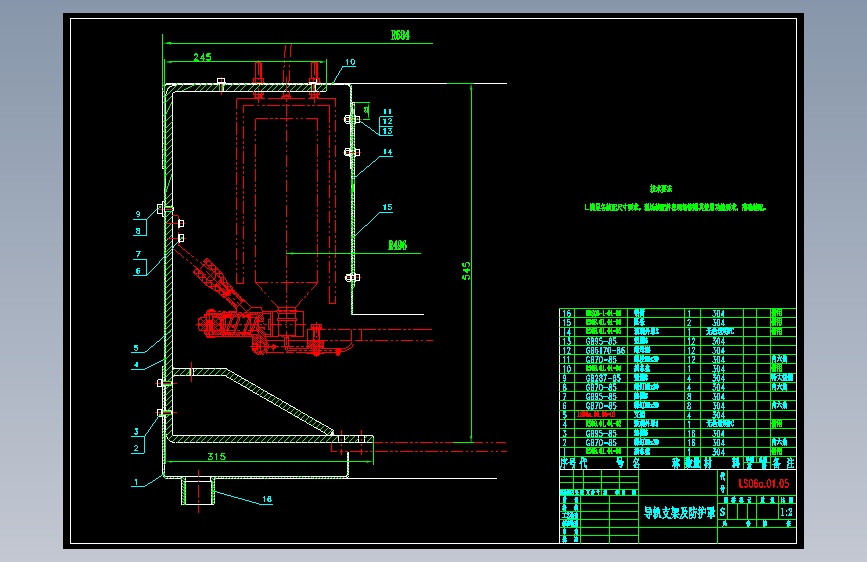The image size is (867, 562).
Task: Click callout number 14 on drawing
Action: pyautogui.click(x=387, y=152)
